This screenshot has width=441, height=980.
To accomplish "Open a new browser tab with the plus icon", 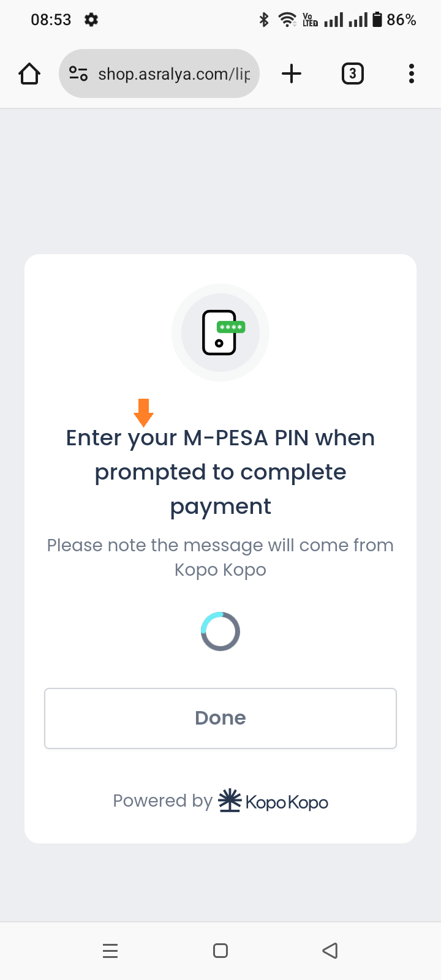I will tap(292, 73).
